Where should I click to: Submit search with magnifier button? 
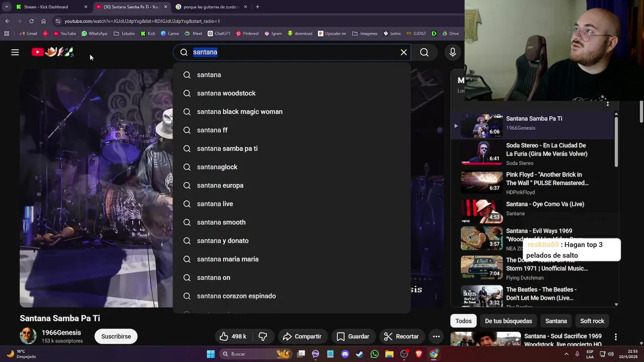424,52
